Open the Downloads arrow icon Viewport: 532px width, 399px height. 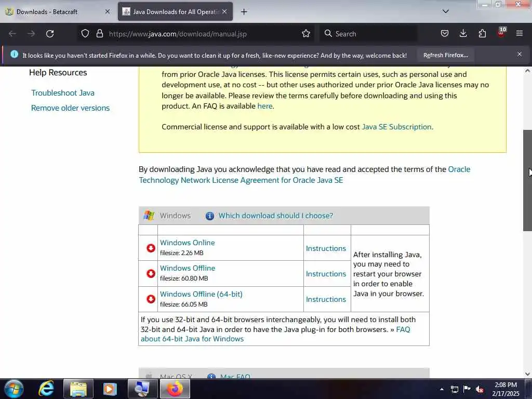point(463,34)
